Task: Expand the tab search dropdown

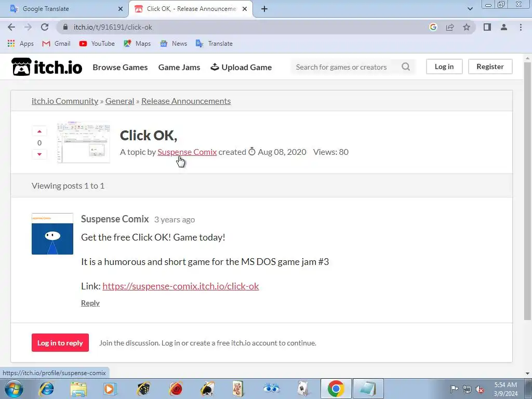Action: (x=470, y=9)
